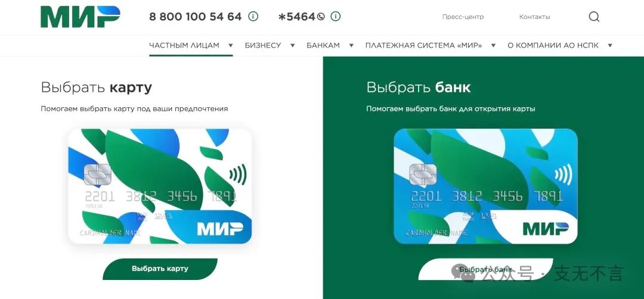644x299 pixels.
Task: Open the search magnifier icon
Action: point(594,17)
